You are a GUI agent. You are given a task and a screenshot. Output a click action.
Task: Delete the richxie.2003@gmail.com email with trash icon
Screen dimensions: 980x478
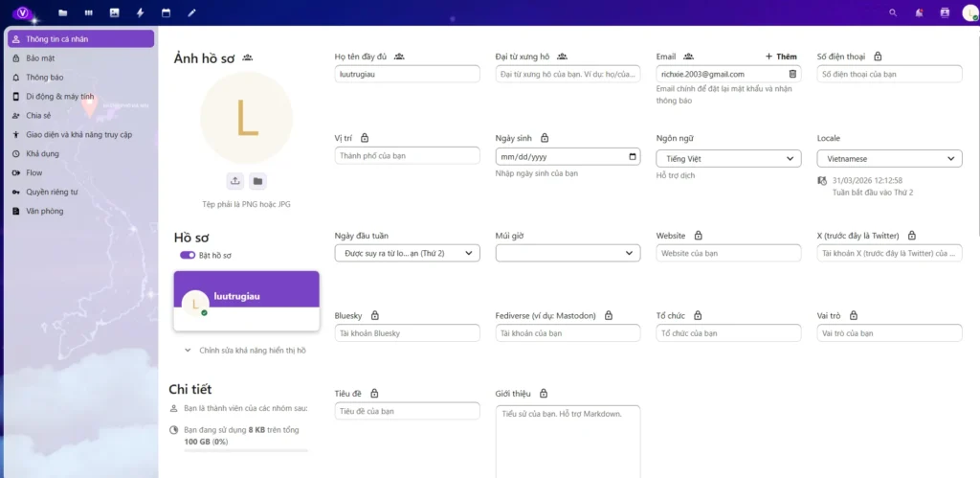pyautogui.click(x=791, y=74)
